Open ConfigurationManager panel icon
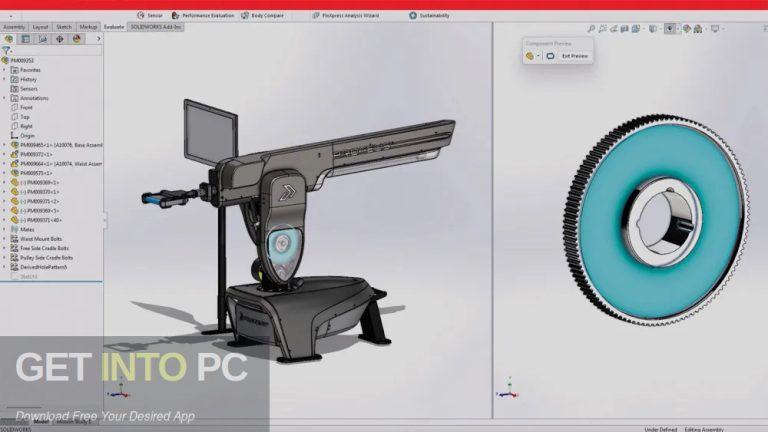 pos(44,39)
